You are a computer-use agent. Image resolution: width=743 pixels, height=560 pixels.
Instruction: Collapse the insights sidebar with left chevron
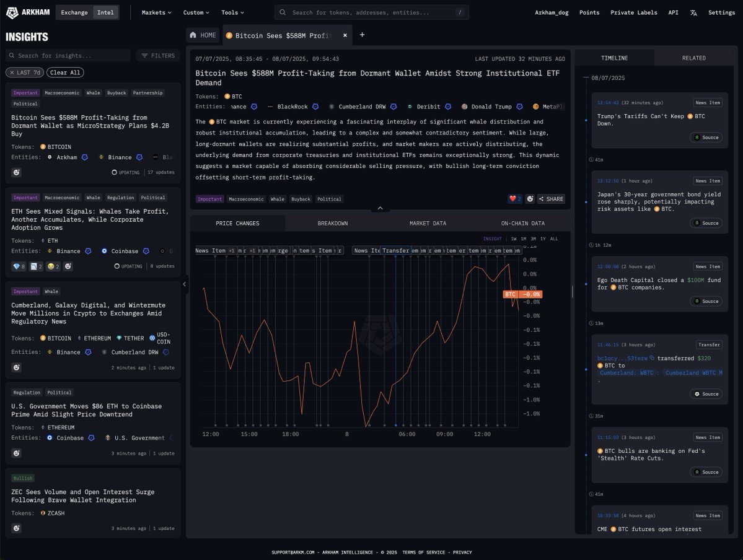point(184,284)
